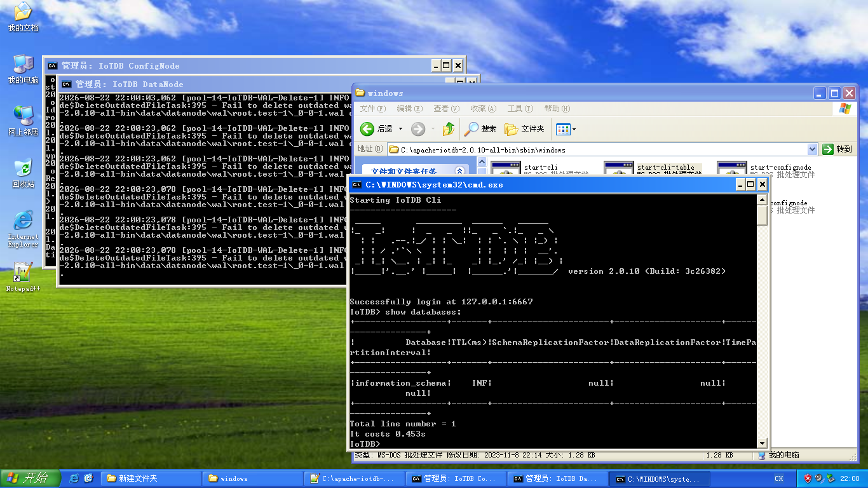Switch to 新建文件夹 taskbar button
This screenshot has width=868, height=488.
(151, 478)
